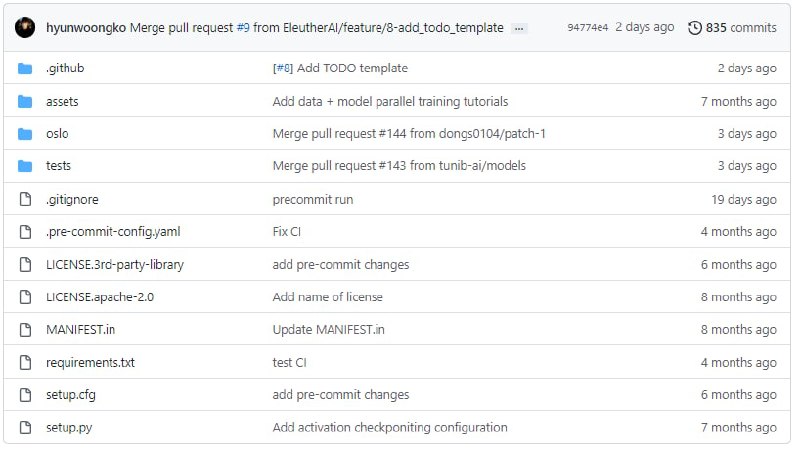800x454 pixels.
Task: Click the .github folder icon
Action: coord(25,68)
